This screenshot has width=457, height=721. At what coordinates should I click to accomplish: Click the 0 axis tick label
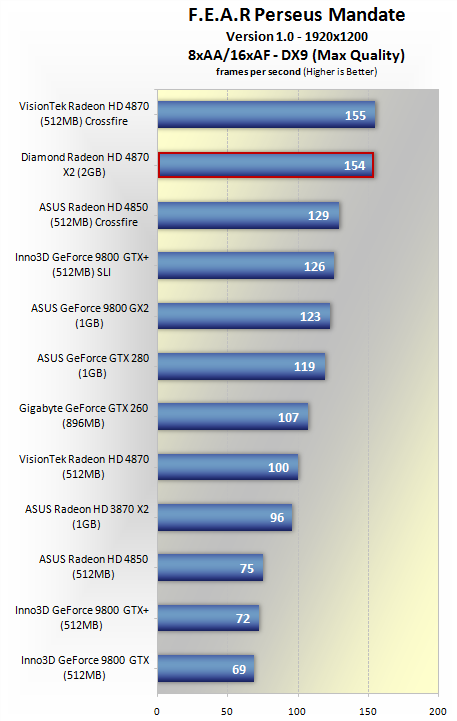coord(157,711)
